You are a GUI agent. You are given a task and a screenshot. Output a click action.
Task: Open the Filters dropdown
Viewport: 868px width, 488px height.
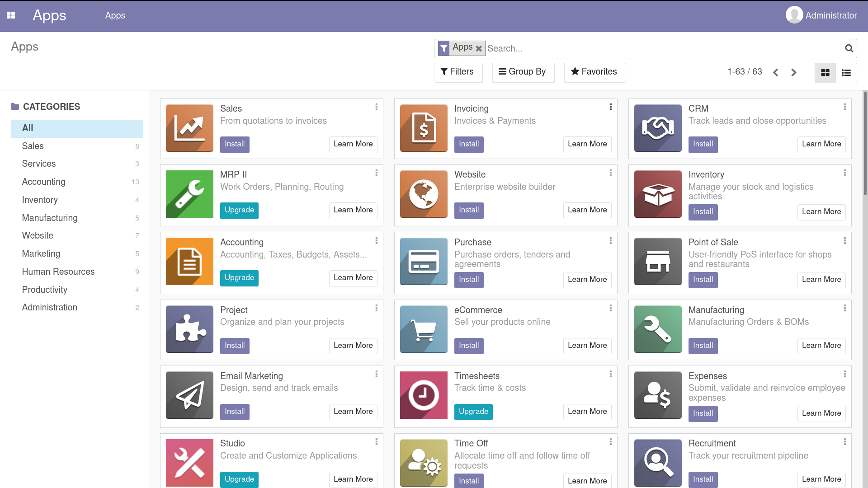(x=458, y=72)
